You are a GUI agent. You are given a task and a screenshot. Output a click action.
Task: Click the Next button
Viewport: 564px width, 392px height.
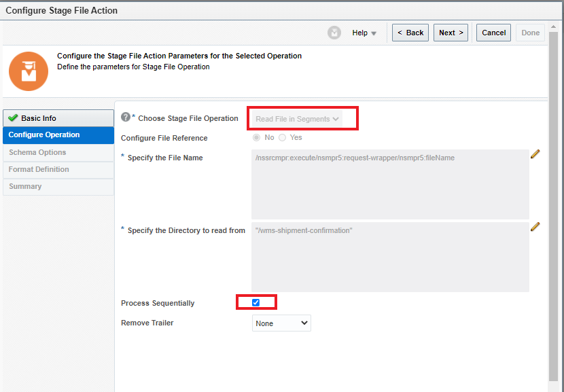tap(451, 33)
